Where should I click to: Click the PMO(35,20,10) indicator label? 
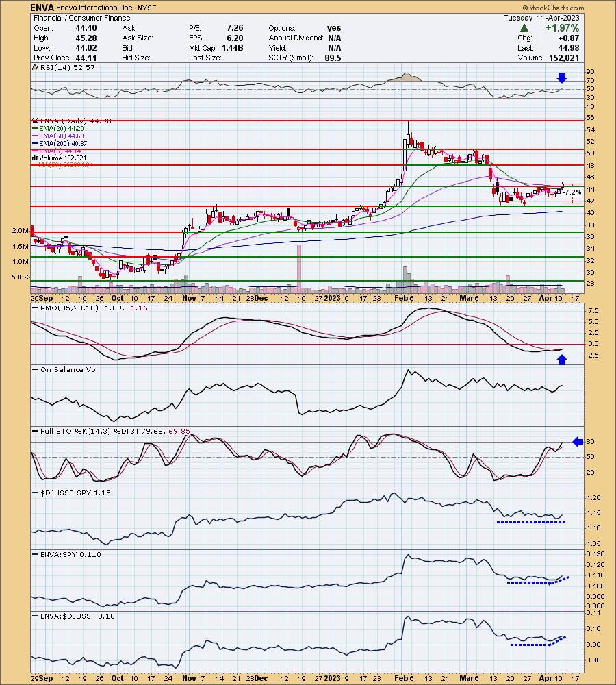tap(90, 308)
